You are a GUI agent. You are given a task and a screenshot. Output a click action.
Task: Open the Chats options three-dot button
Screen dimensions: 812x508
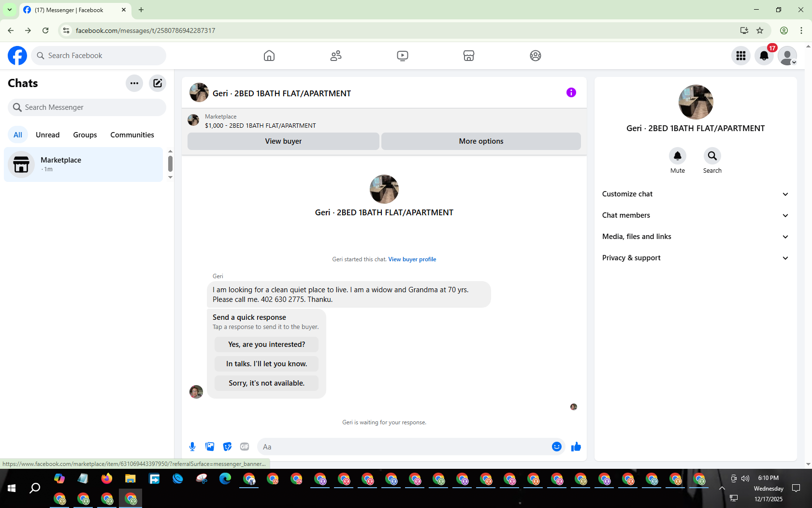coord(134,83)
